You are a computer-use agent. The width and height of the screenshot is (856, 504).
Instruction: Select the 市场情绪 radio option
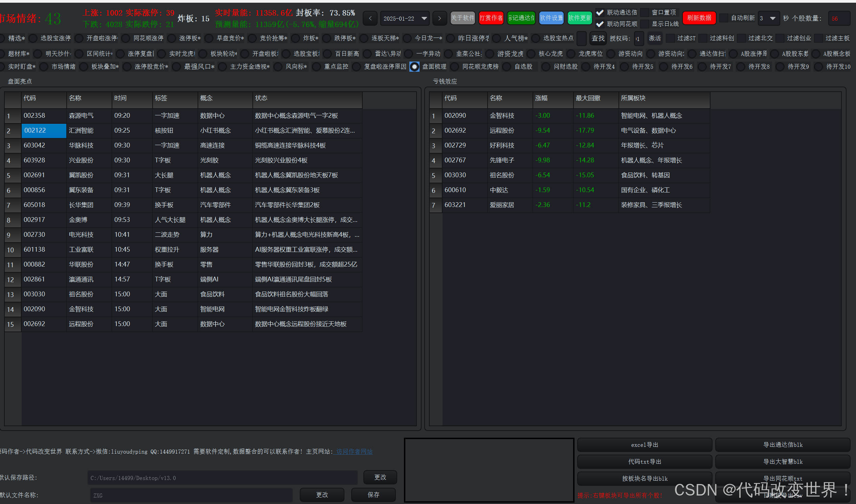pyautogui.click(x=44, y=67)
